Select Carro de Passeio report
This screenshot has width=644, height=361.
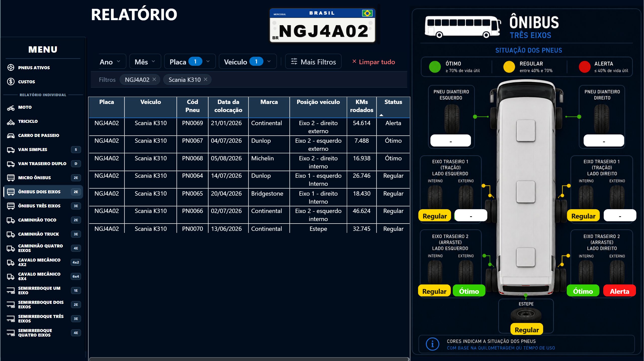point(43,135)
